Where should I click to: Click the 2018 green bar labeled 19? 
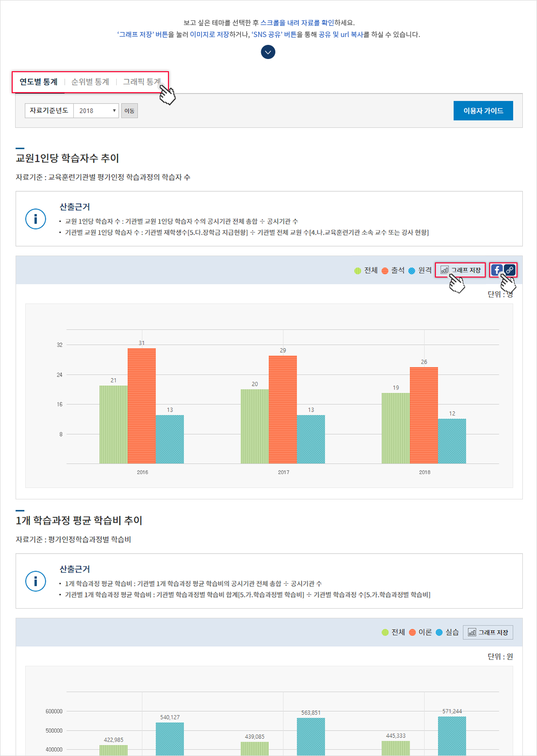coord(395,428)
